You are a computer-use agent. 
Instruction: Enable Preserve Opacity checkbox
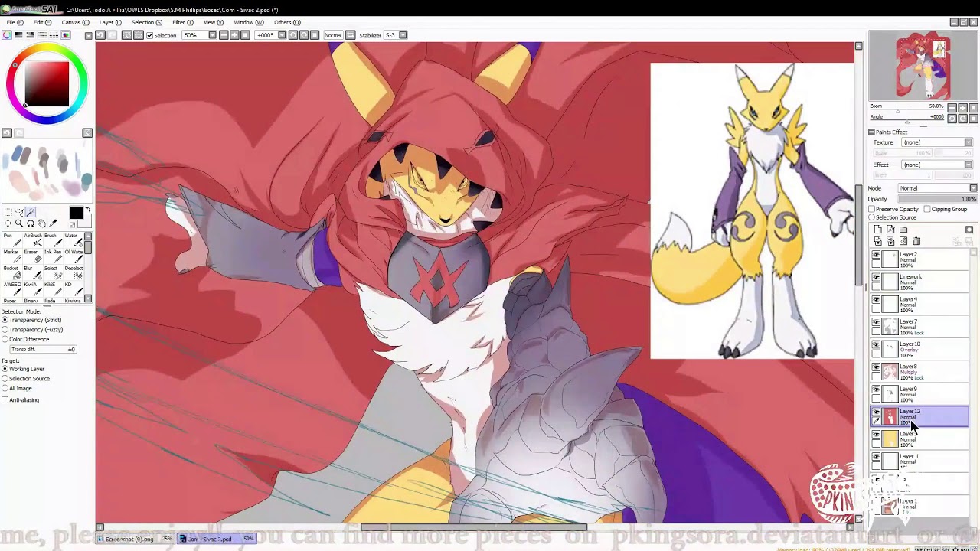pos(872,209)
